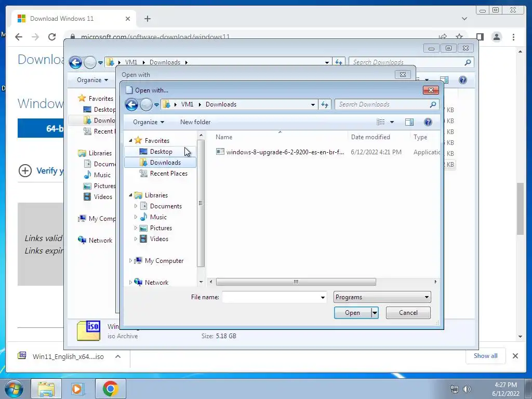
Task: Close the Download Windows 11 tab
Action: click(x=128, y=19)
